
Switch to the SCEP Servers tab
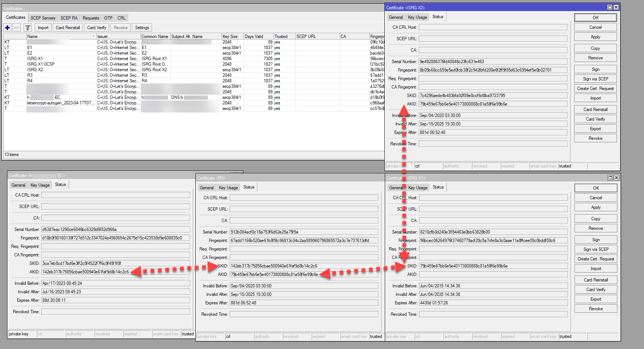tap(43, 18)
